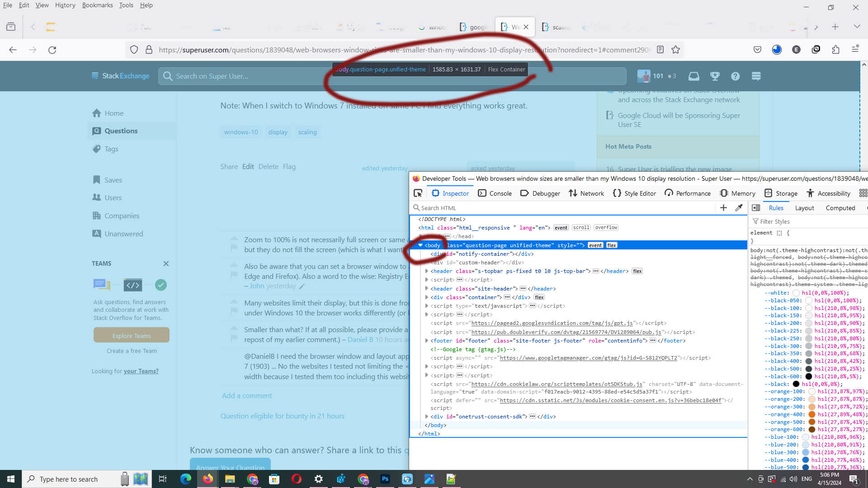Collapse the body element node

pos(420,245)
